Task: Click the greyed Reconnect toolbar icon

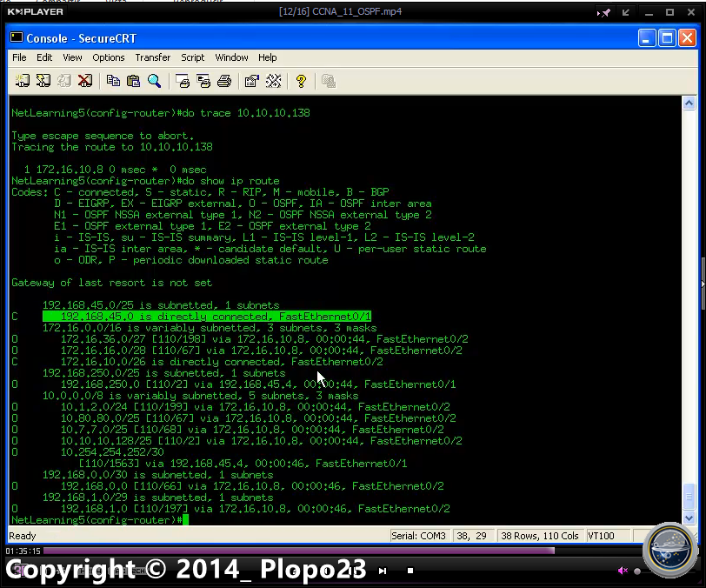Action: pyautogui.click(x=64, y=81)
